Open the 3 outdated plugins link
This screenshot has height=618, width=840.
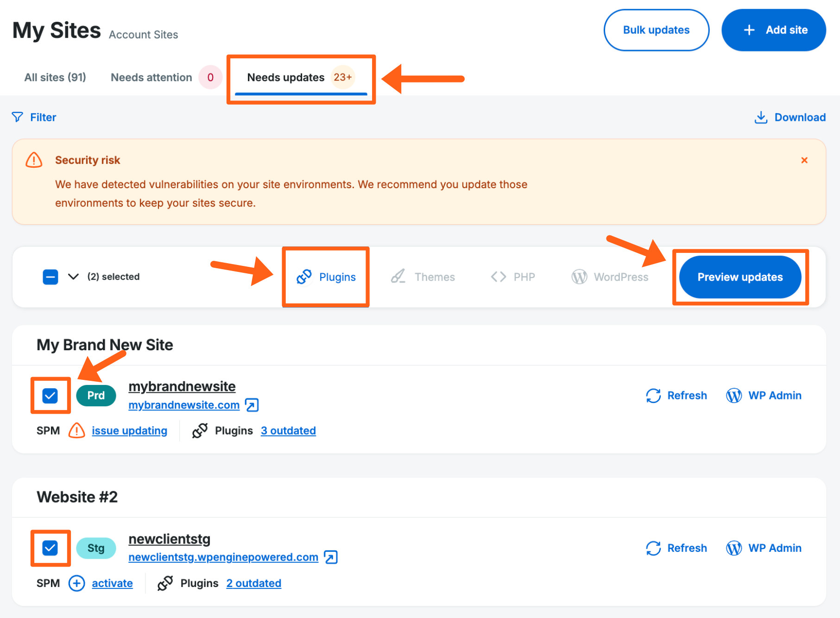click(x=288, y=430)
